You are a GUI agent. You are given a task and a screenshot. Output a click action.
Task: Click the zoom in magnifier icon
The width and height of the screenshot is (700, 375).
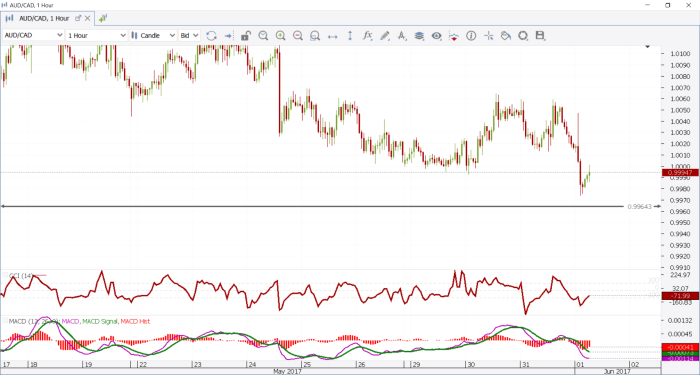tap(280, 36)
